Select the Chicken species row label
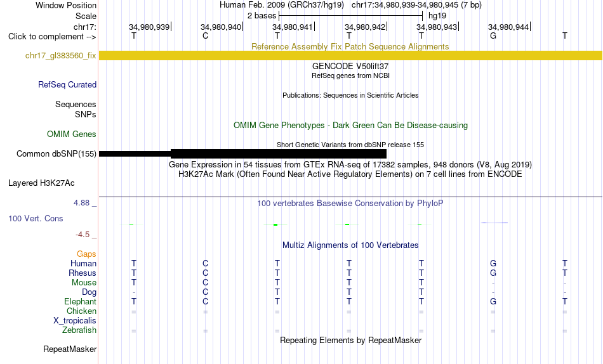 point(81,311)
